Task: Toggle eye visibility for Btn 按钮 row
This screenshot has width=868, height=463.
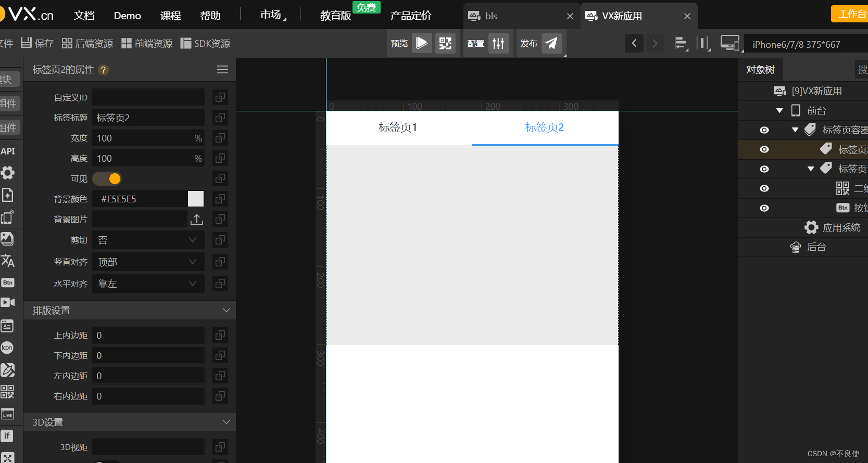Action: point(764,208)
